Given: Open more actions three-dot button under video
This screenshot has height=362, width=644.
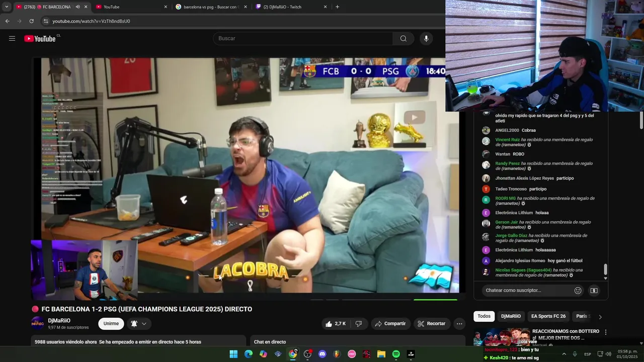Looking at the screenshot, I should click(x=459, y=324).
